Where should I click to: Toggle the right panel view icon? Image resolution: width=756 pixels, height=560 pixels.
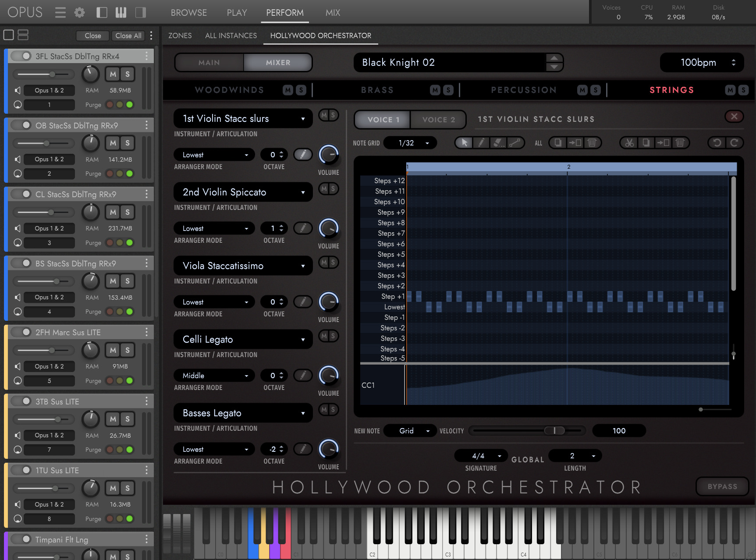pos(140,12)
